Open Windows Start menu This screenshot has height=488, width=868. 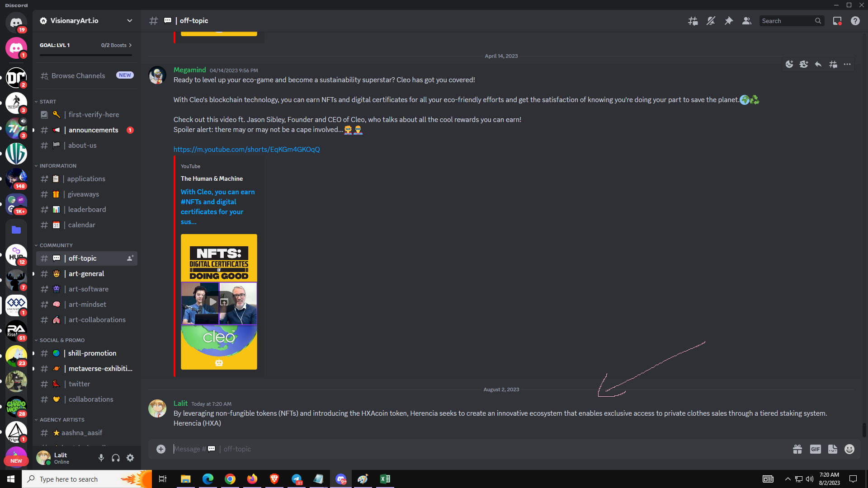[x=11, y=479]
